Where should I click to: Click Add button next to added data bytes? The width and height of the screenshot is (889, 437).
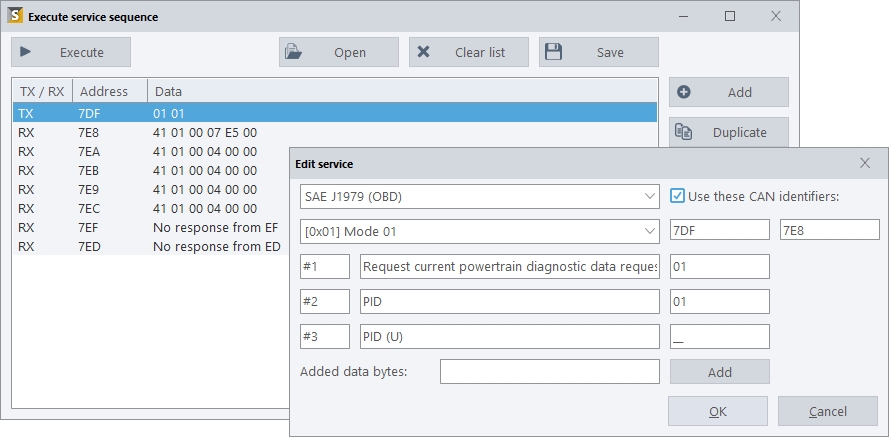[x=719, y=371]
